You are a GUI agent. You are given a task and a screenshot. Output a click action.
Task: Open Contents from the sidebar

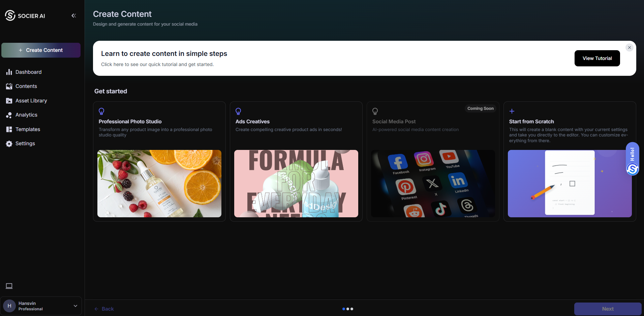click(26, 86)
